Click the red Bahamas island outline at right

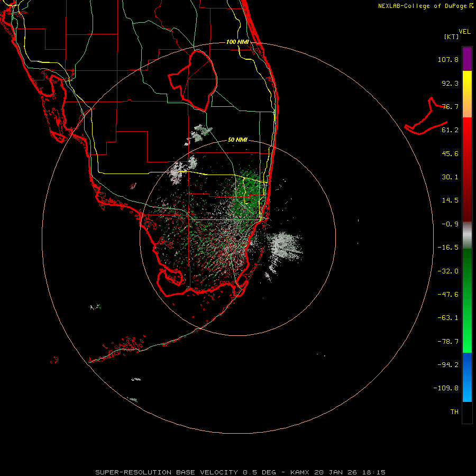click(426, 116)
